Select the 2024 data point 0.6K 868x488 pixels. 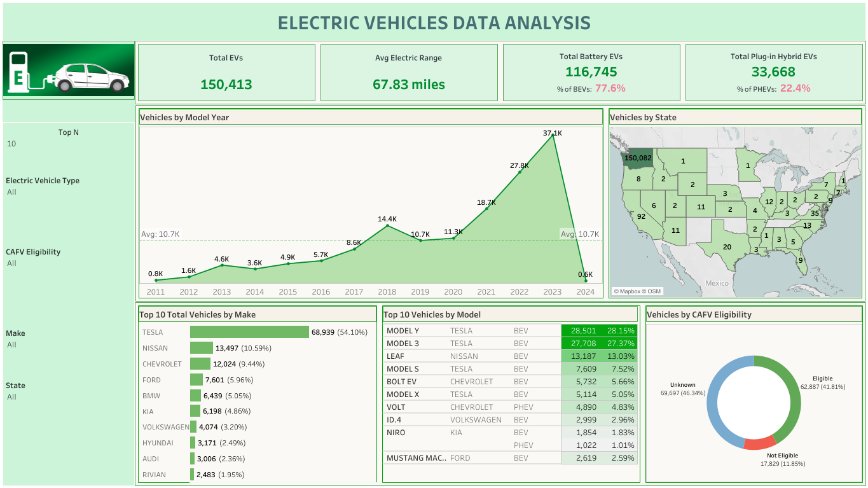tap(586, 281)
